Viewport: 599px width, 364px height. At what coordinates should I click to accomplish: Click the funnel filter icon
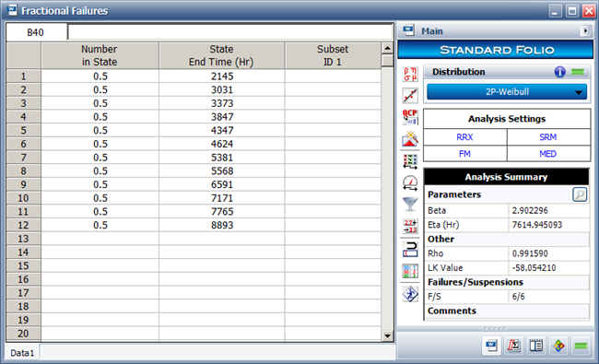[410, 204]
